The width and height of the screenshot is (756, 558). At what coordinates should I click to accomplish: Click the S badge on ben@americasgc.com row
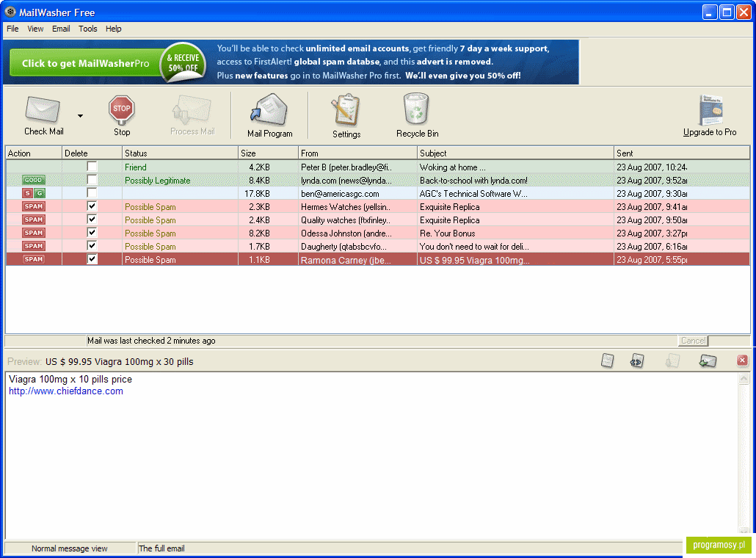click(28, 193)
